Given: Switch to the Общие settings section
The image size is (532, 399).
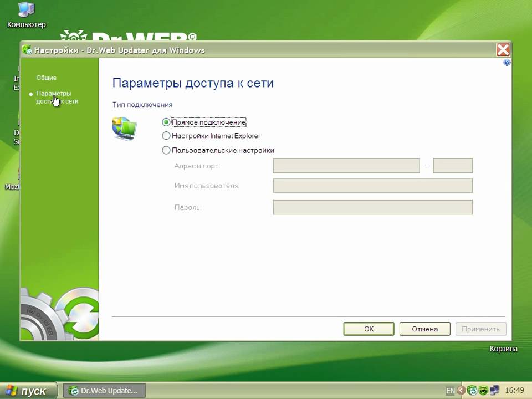Looking at the screenshot, I should pos(47,78).
